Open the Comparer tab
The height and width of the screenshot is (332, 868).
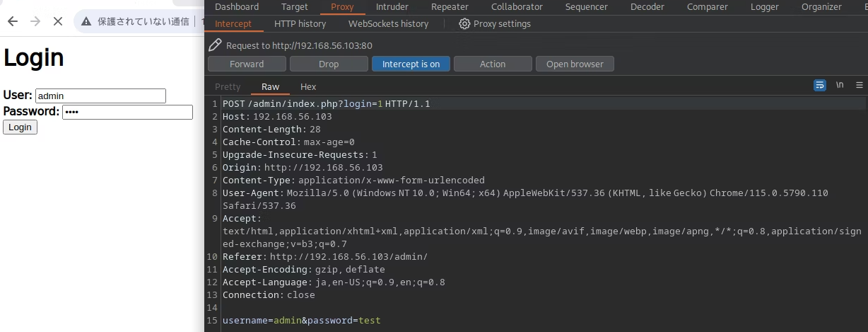point(707,7)
